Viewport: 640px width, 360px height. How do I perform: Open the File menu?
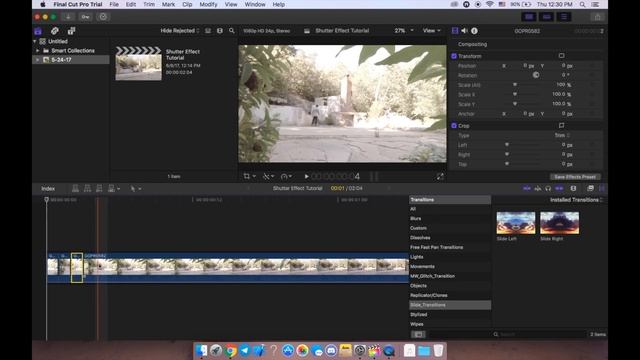coord(114,4)
